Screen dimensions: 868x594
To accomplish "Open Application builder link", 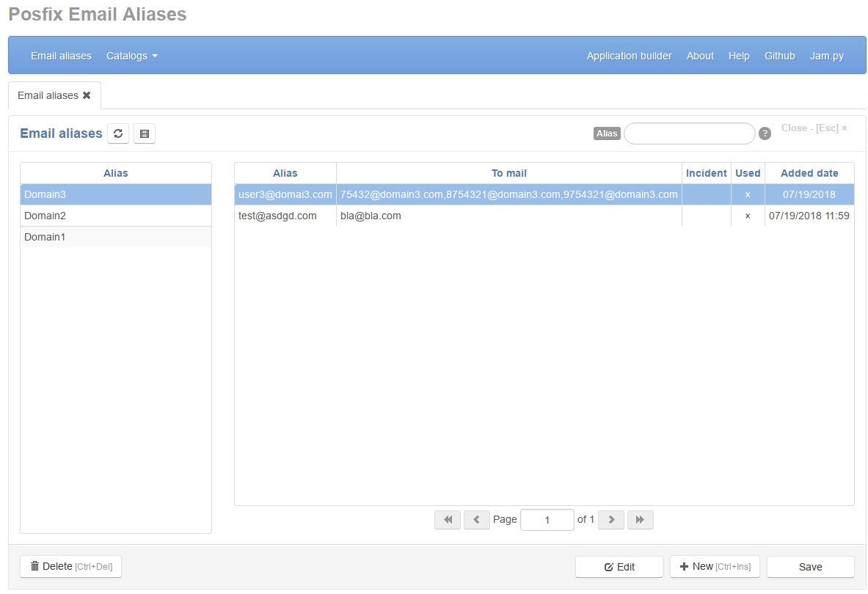I will click(629, 56).
